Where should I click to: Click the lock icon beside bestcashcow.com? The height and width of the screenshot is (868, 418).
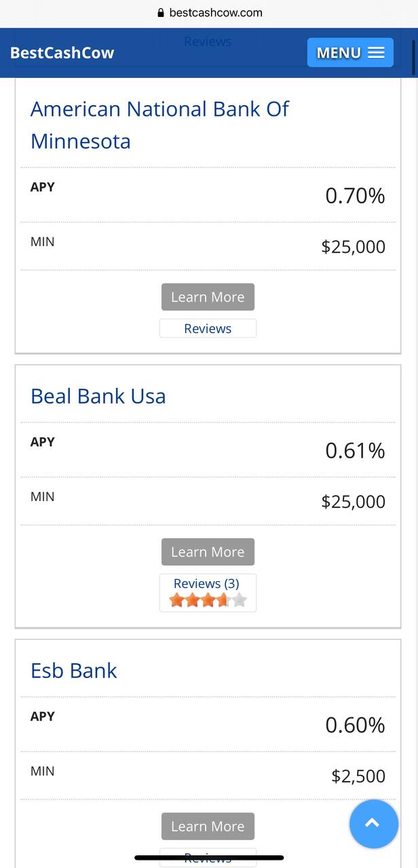point(161,12)
